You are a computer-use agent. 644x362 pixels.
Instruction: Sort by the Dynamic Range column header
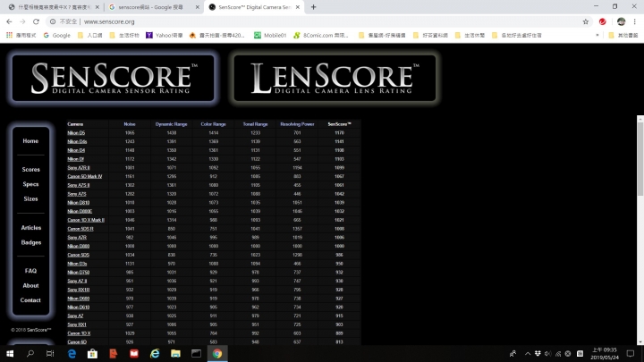pyautogui.click(x=171, y=124)
